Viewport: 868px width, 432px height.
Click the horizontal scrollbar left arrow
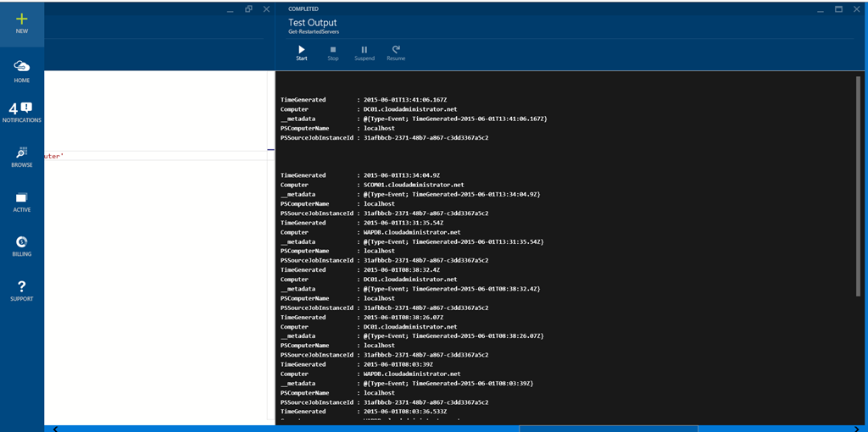point(56,429)
